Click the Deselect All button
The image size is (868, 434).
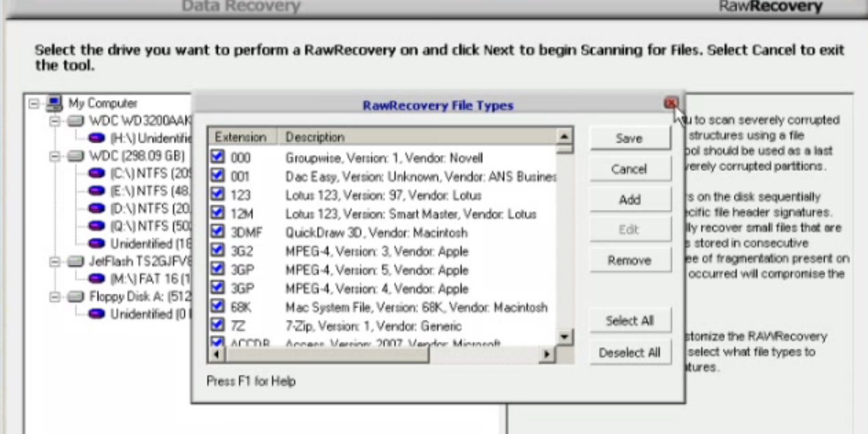click(630, 353)
